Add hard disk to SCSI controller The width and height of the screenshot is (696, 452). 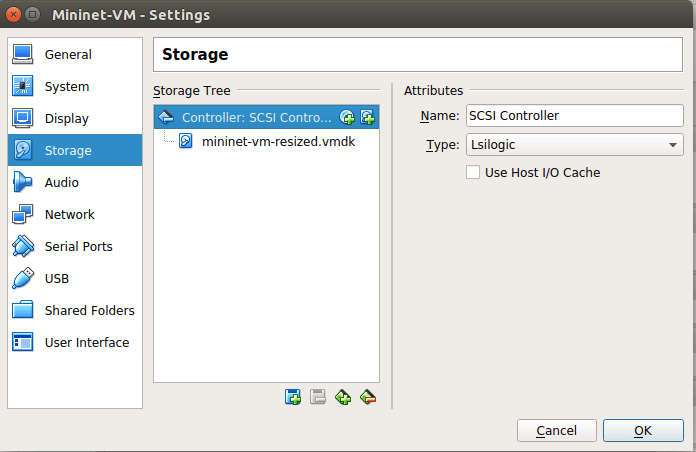[367, 117]
